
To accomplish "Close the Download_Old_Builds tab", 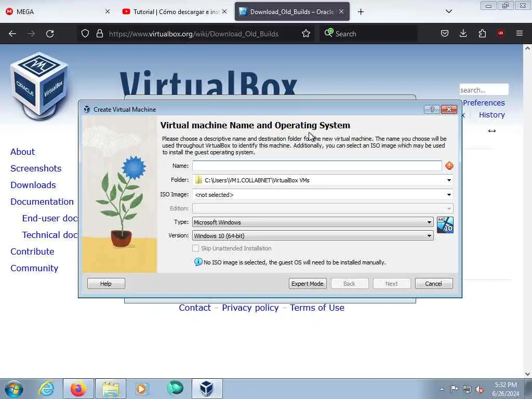I will point(341,11).
